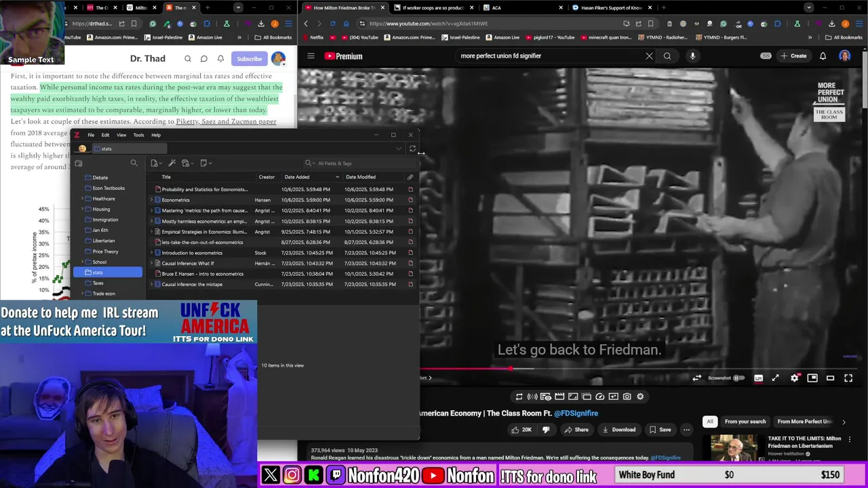Click Zotero add item by identifier wand

[x=172, y=163]
